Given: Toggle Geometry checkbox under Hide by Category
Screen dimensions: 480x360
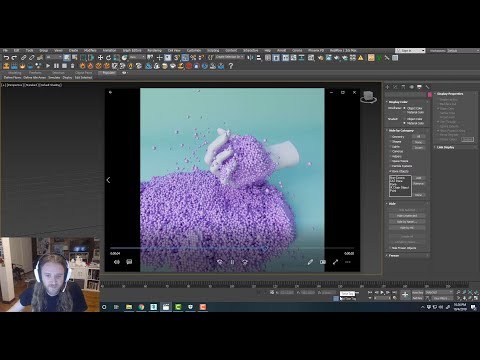Looking at the screenshot, I should pyautogui.click(x=391, y=137).
